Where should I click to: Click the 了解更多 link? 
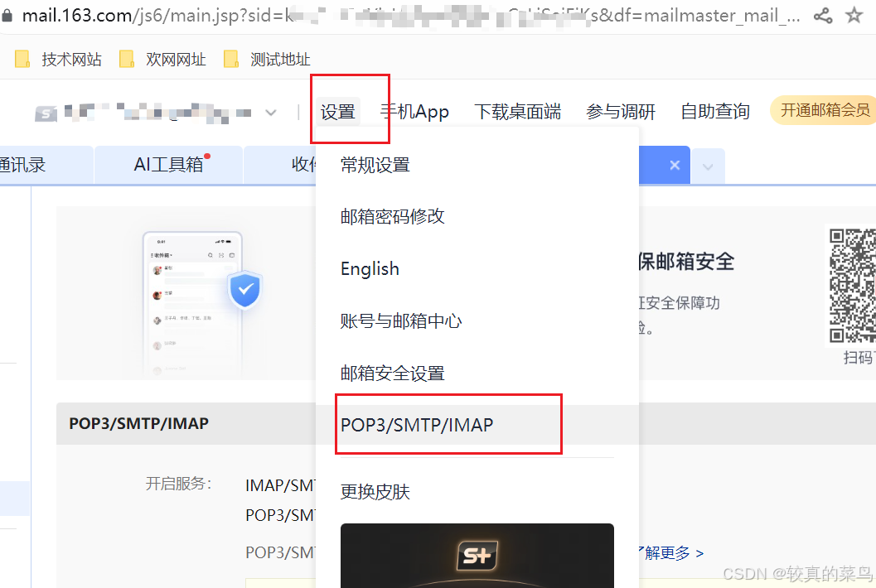(670, 553)
